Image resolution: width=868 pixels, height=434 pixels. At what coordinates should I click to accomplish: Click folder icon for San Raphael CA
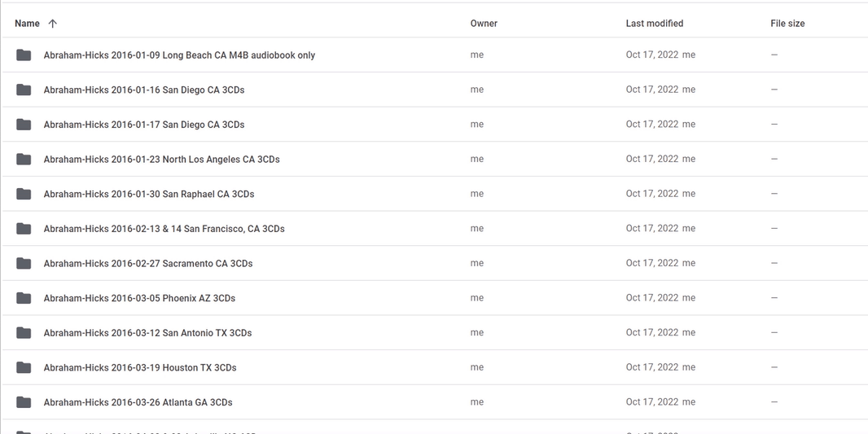24,194
